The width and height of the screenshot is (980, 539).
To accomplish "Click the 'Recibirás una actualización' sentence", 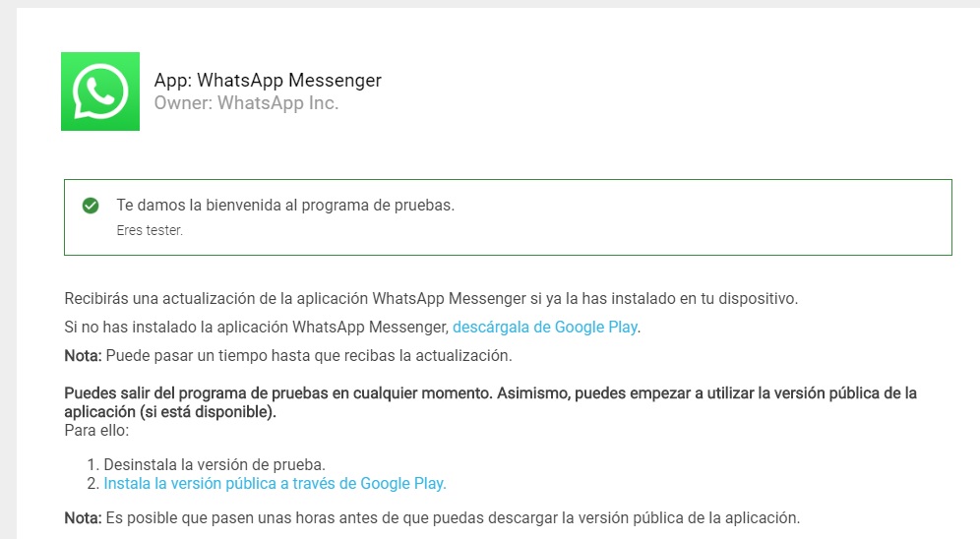I will [431, 299].
